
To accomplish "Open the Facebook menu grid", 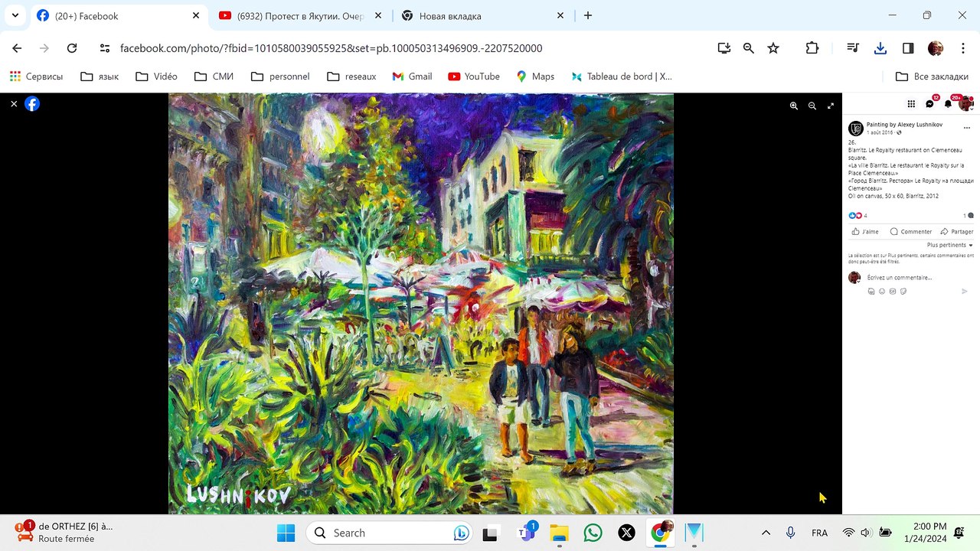I will (911, 104).
